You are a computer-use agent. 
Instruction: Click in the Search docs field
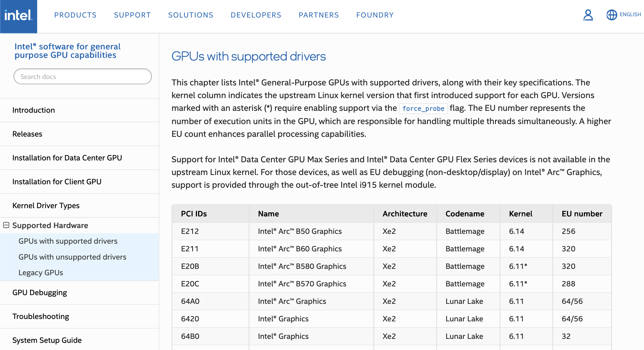(x=83, y=77)
